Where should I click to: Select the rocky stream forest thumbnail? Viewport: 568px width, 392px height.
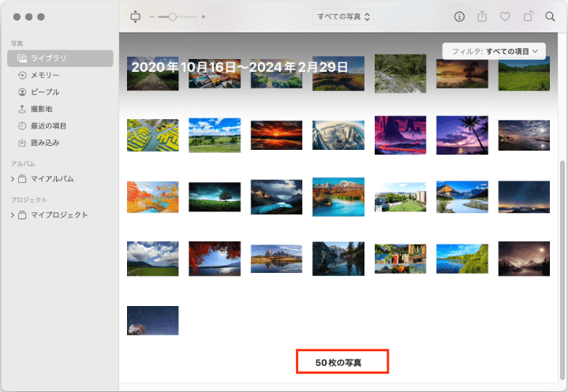point(400,73)
